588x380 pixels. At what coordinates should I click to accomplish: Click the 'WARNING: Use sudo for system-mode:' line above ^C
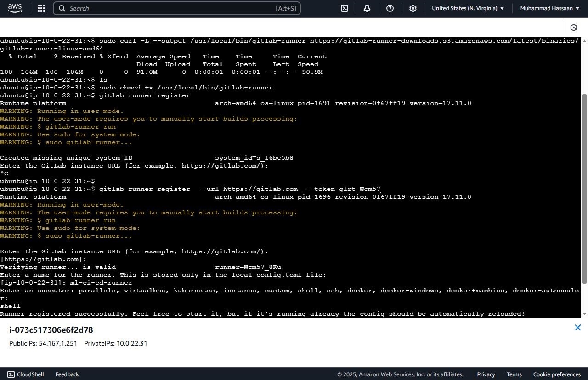tap(70, 134)
